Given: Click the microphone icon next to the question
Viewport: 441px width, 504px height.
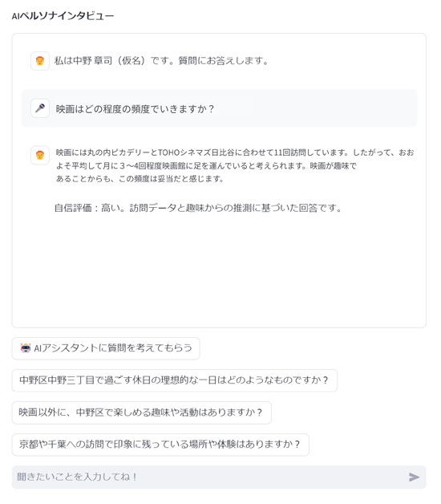Looking at the screenshot, I should click(x=40, y=108).
